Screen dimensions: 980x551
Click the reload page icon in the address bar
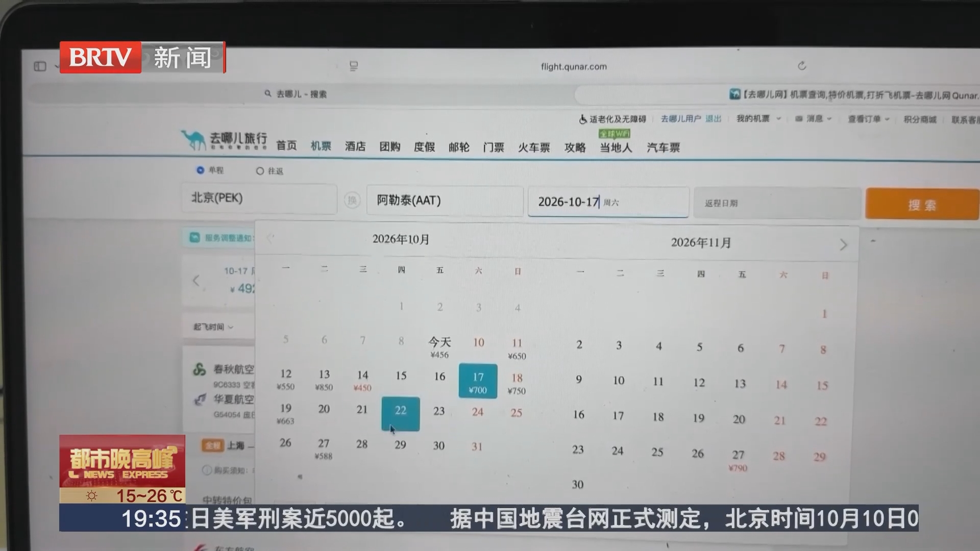(x=802, y=66)
